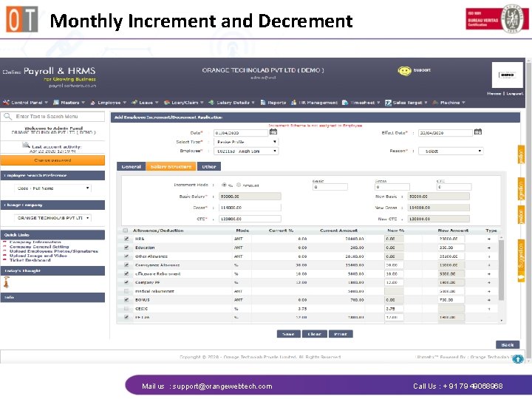Toggle the Other Allowance checkbox
This screenshot has width=532, height=399.
click(126, 256)
